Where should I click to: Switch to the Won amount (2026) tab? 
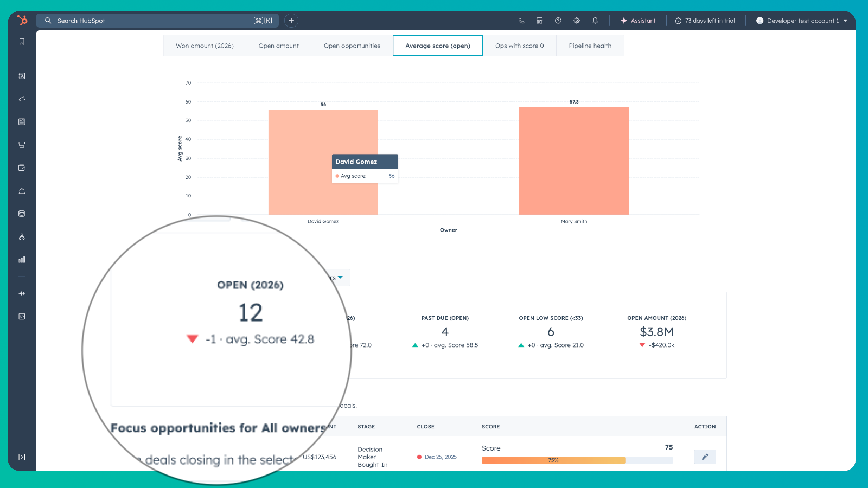tap(205, 46)
